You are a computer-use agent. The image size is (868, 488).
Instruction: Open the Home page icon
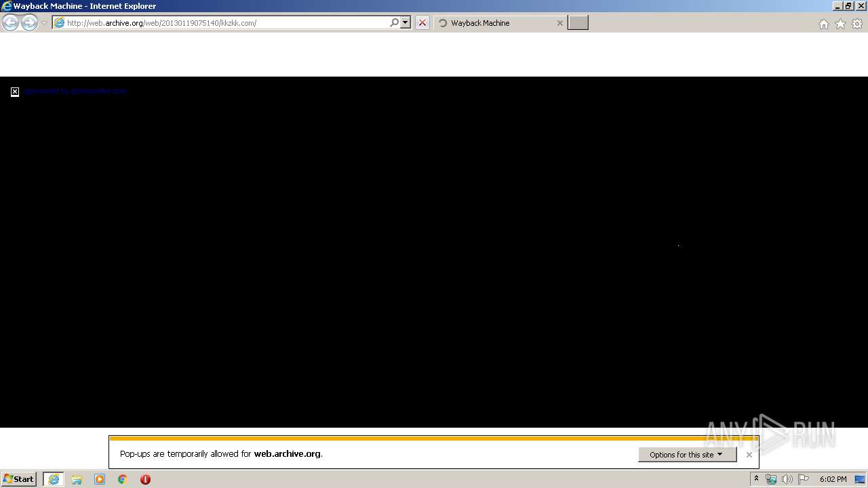tap(823, 24)
